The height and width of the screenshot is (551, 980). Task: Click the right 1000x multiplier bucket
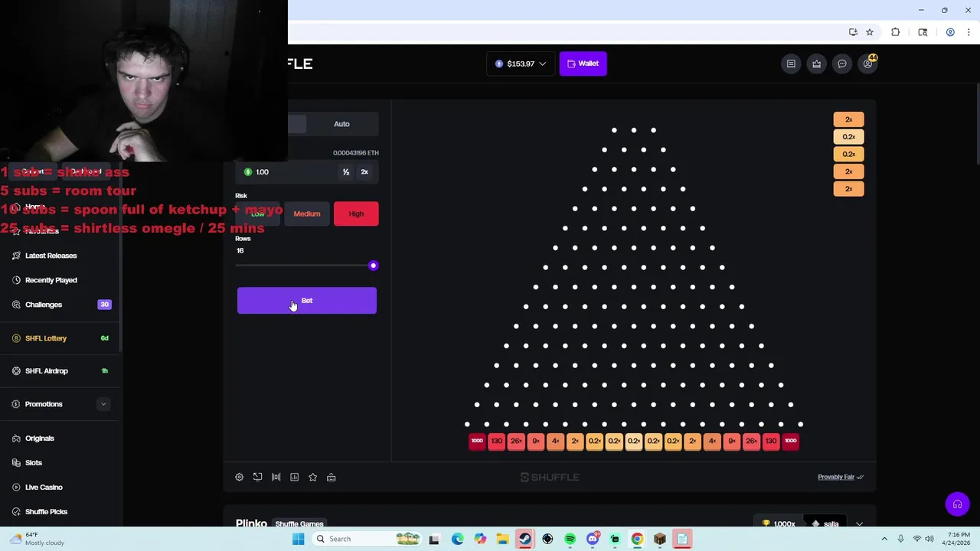coord(791,441)
